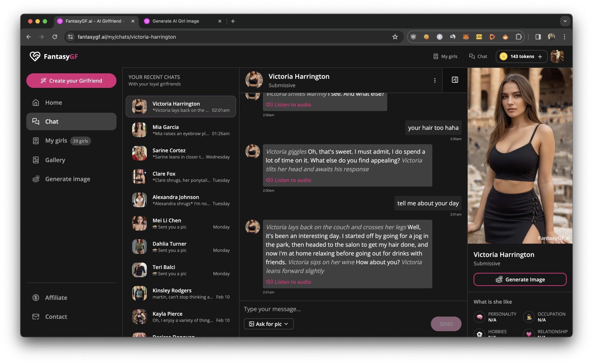Open the browser tab search chevron
The width and height of the screenshot is (593, 364).
tap(565, 21)
